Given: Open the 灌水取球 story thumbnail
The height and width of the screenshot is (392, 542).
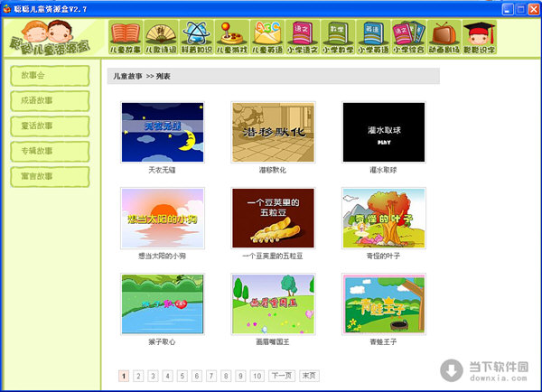Looking at the screenshot, I should click(384, 132).
